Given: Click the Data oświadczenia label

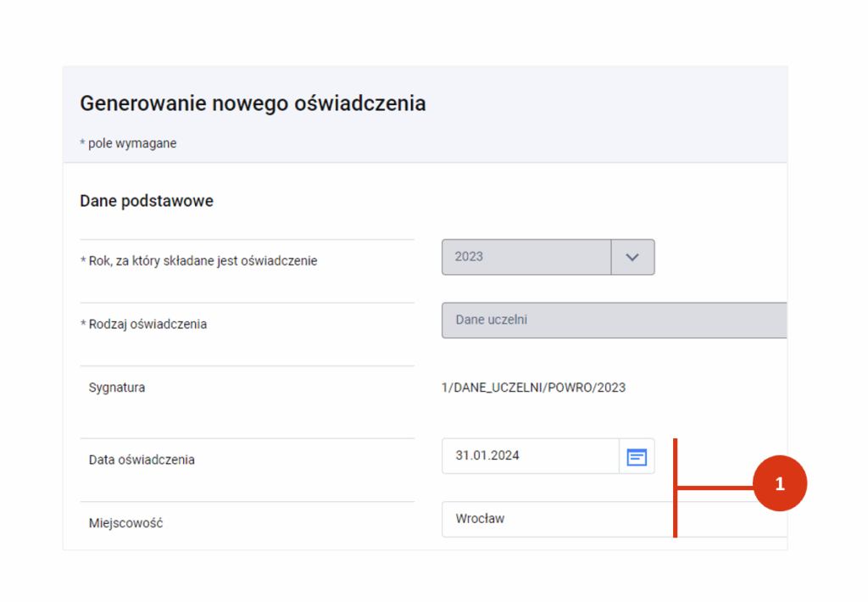Looking at the screenshot, I should point(142,460).
